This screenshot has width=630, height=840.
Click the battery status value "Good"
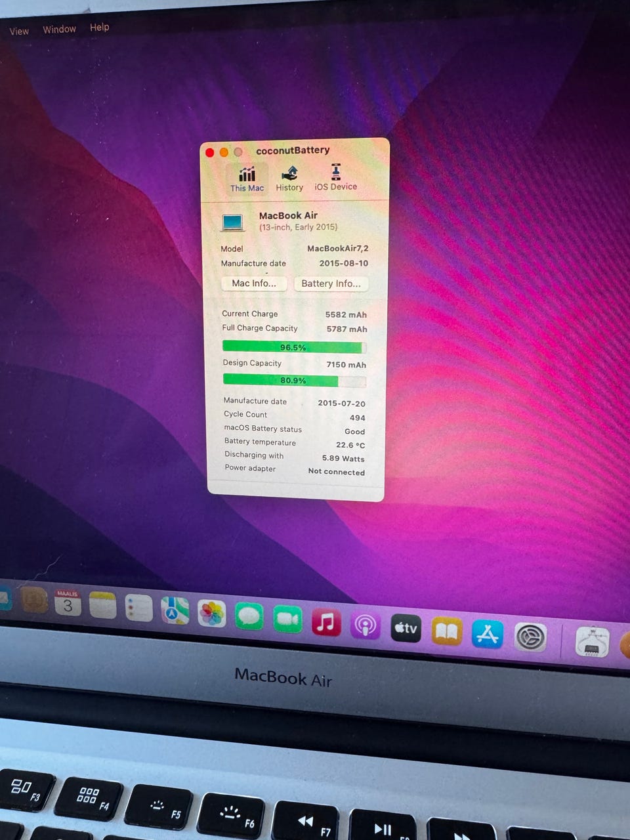(x=354, y=432)
